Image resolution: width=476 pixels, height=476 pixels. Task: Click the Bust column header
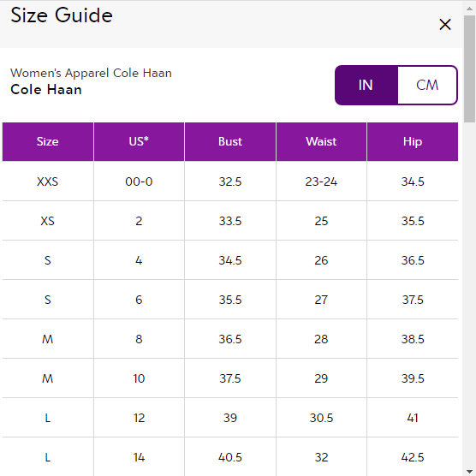(230, 141)
